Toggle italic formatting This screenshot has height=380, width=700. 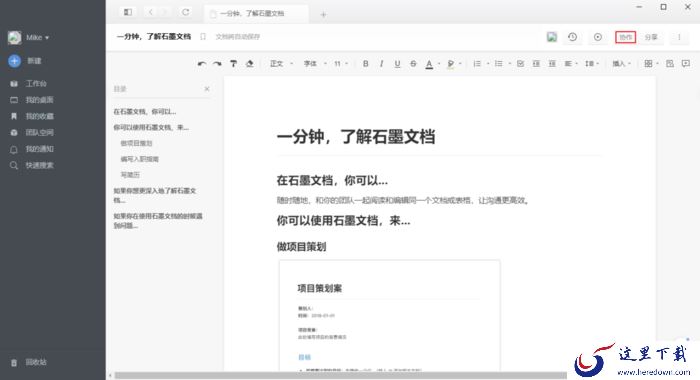click(381, 64)
